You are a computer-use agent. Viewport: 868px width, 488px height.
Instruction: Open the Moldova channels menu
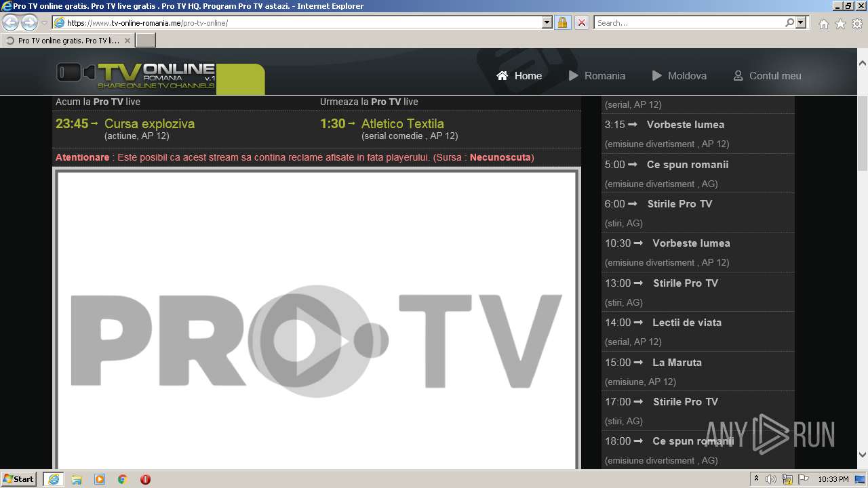tap(679, 76)
